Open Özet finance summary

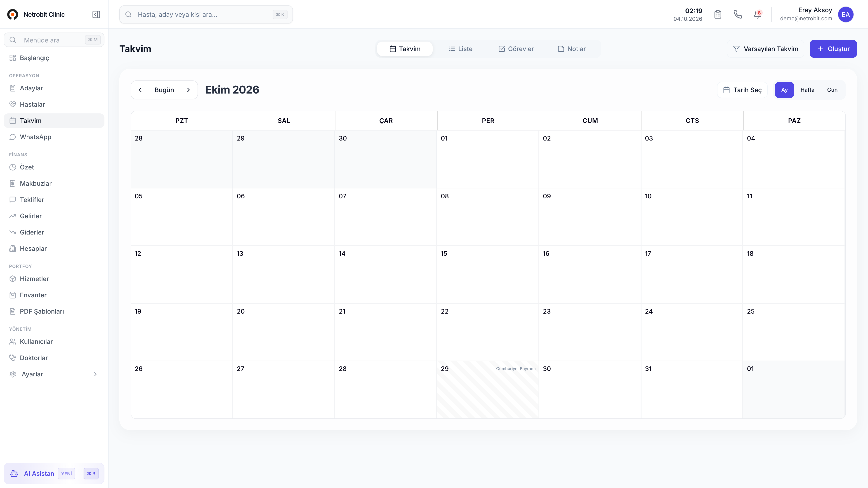(54, 167)
